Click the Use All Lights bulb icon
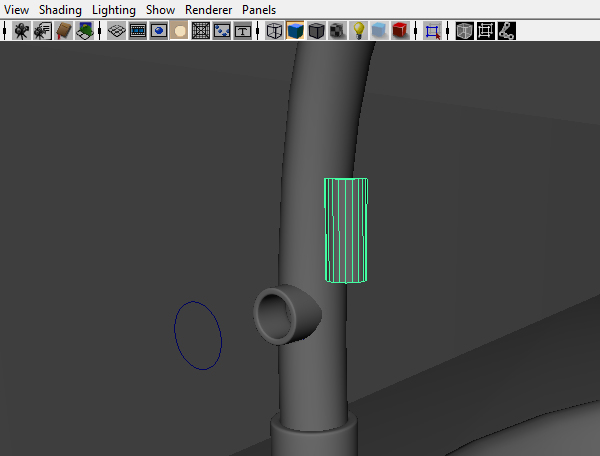Screen dimensions: 600x456 pos(358,31)
